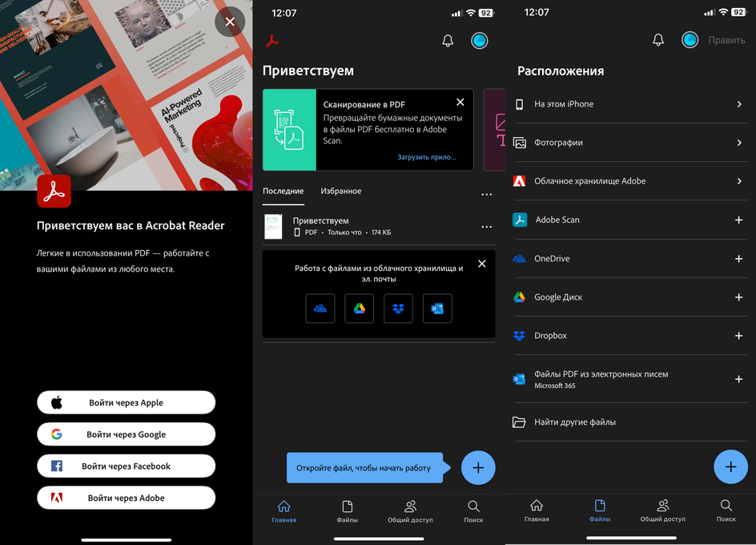Viewport: 756px width, 545px height.
Task: Open more options for Приветствуем file
Action: pyautogui.click(x=486, y=227)
